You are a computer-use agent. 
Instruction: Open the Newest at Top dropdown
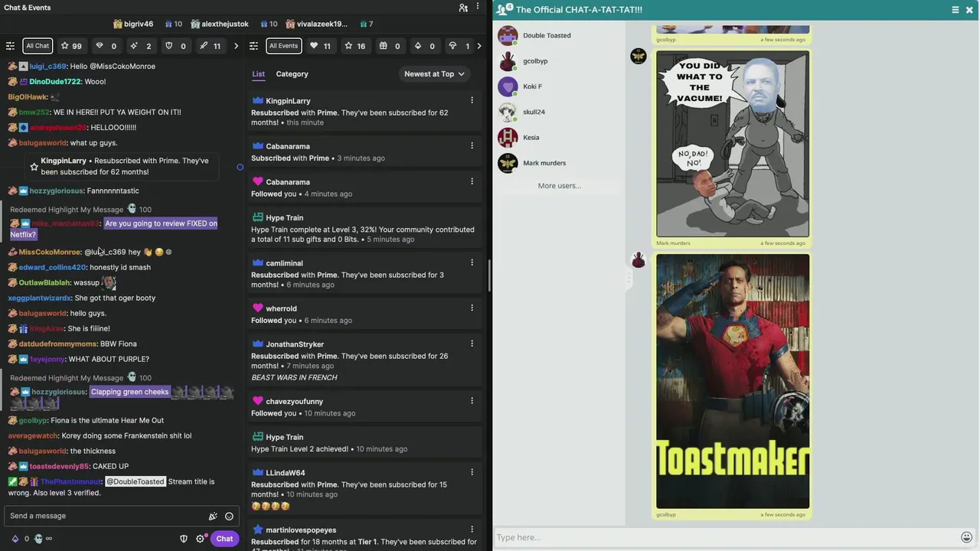pyautogui.click(x=434, y=74)
